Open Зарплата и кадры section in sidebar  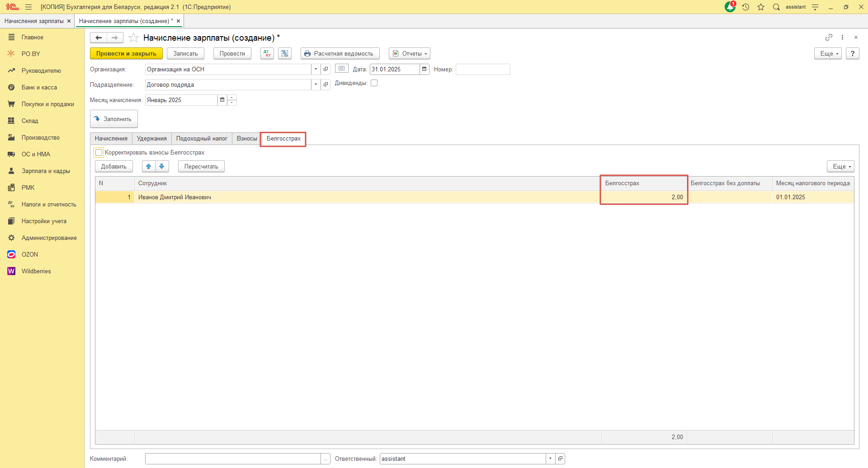[x=46, y=171]
